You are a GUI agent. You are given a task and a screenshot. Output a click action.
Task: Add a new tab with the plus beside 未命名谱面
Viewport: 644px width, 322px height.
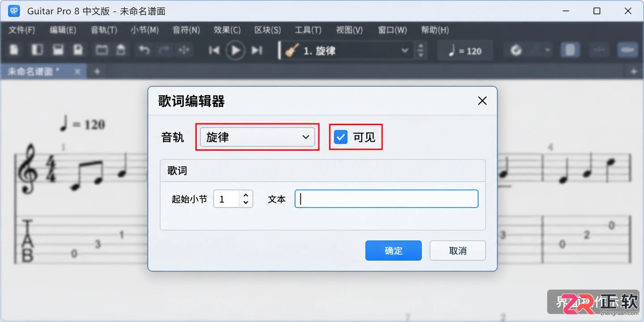(x=97, y=71)
